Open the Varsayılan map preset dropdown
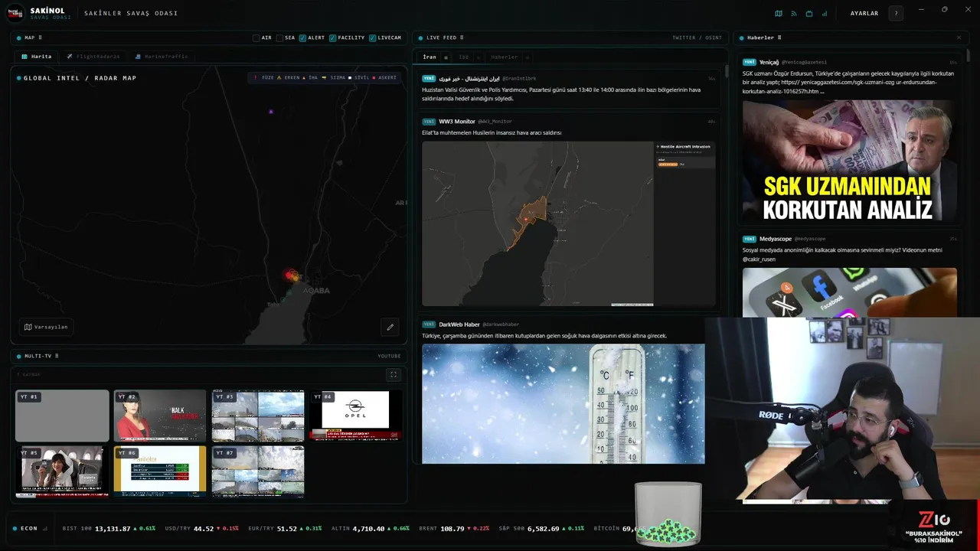 pos(46,327)
